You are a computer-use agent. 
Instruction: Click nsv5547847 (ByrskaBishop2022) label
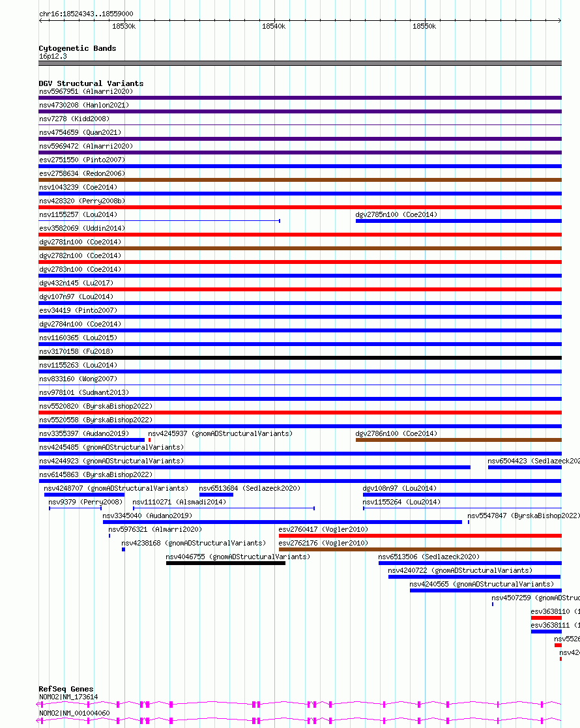pos(523,516)
